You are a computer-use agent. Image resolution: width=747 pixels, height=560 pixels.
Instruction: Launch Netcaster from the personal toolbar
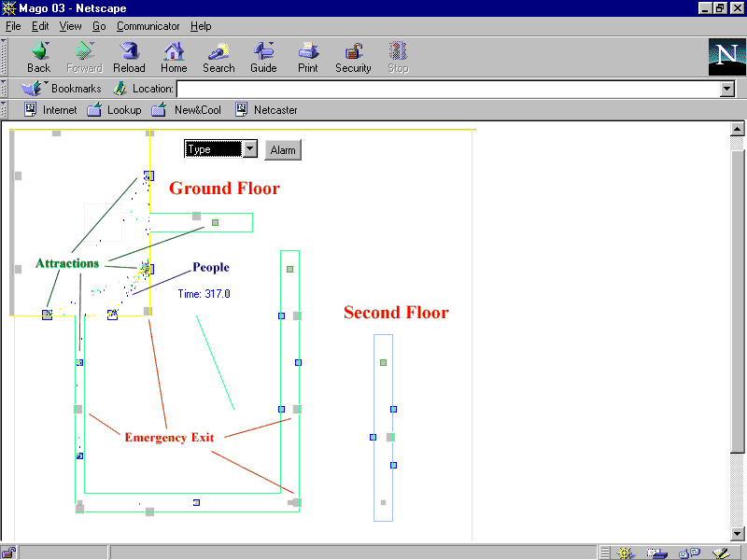pyautogui.click(x=266, y=110)
